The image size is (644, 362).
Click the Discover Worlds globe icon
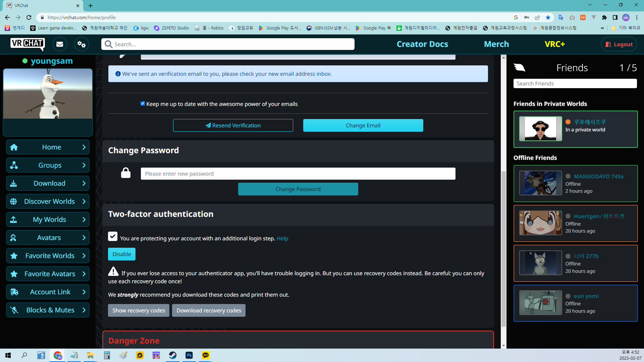(x=13, y=201)
